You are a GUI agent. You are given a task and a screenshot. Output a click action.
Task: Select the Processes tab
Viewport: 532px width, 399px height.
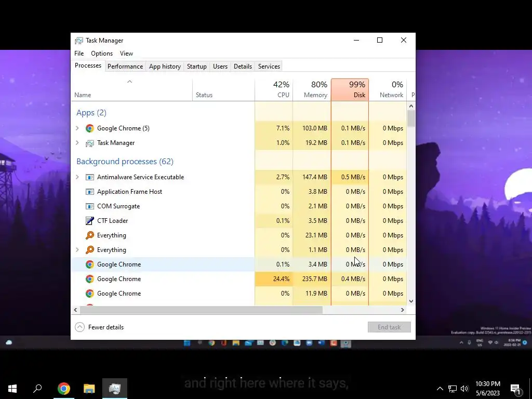88,65
